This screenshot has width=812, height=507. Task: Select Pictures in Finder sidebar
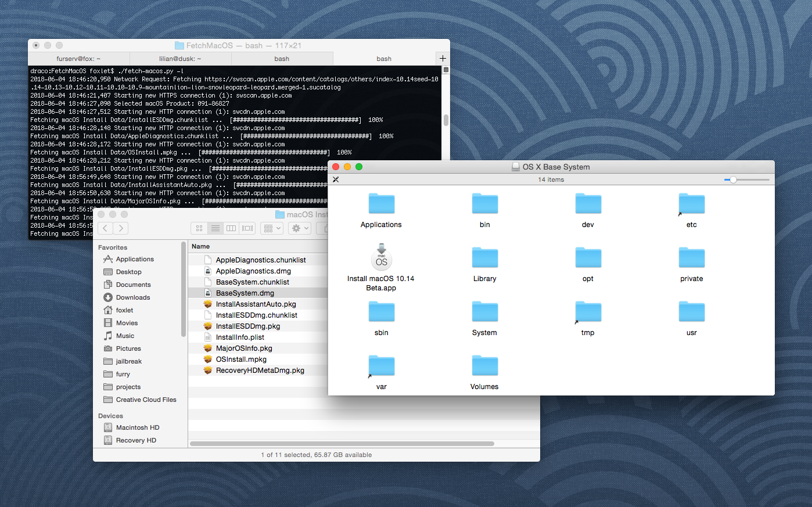point(122,348)
